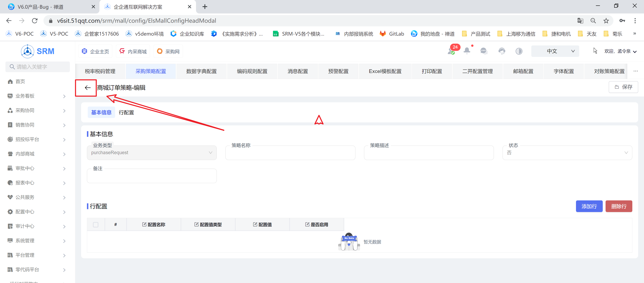The width and height of the screenshot is (644, 283).
Task: Open the 状态 dropdown showing 否
Action: 567,153
